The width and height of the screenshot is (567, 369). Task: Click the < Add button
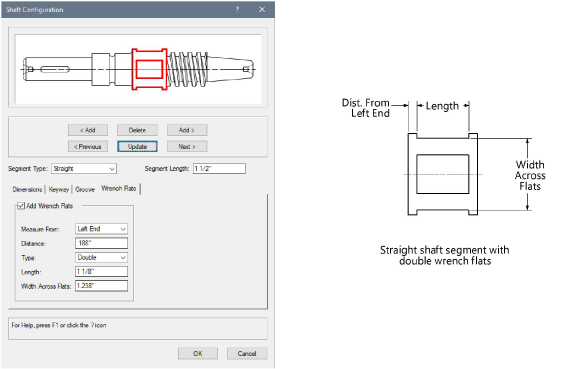(x=88, y=130)
